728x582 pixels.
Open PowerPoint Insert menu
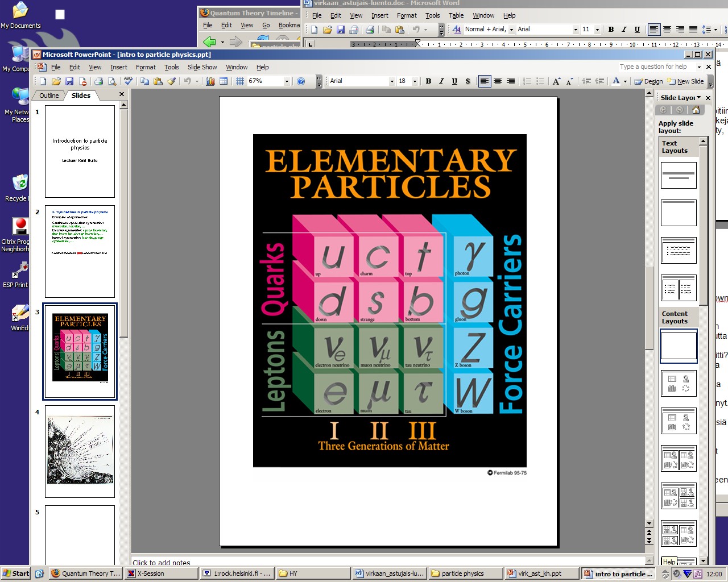[119, 67]
